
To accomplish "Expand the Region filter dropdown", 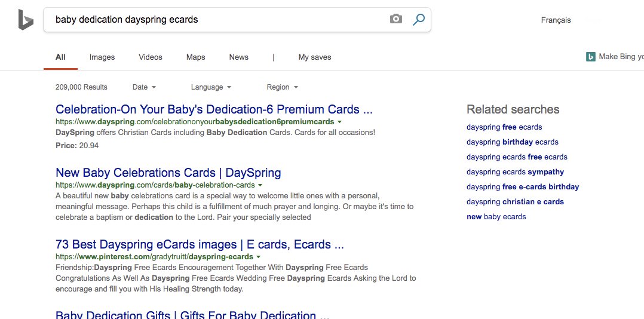I will [x=282, y=87].
